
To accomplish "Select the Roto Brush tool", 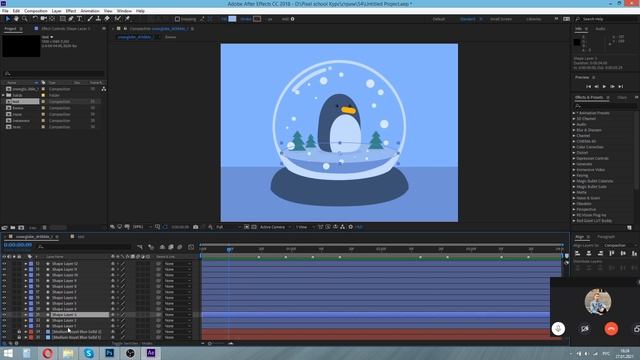I will pos(118,19).
